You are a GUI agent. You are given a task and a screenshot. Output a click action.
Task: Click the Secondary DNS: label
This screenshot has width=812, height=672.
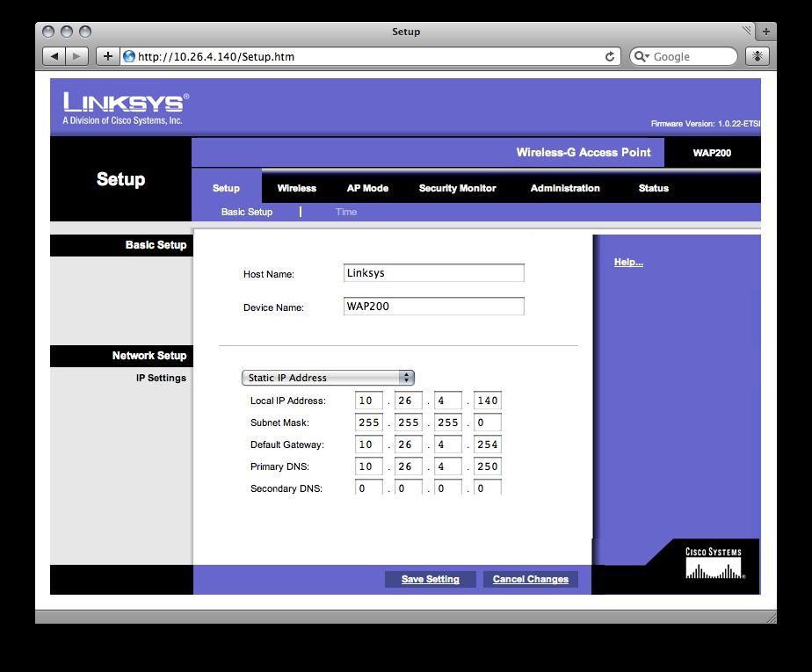pos(286,488)
